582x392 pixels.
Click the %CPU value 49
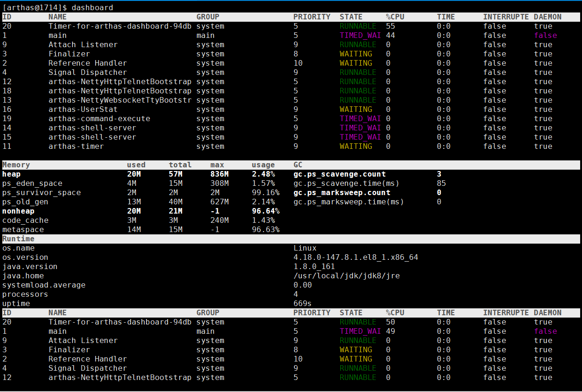(x=391, y=331)
